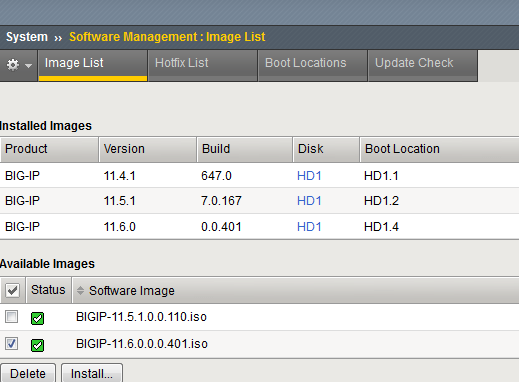Open HD1 disk link for version 11.5.1
The height and width of the screenshot is (382, 519).
click(309, 201)
